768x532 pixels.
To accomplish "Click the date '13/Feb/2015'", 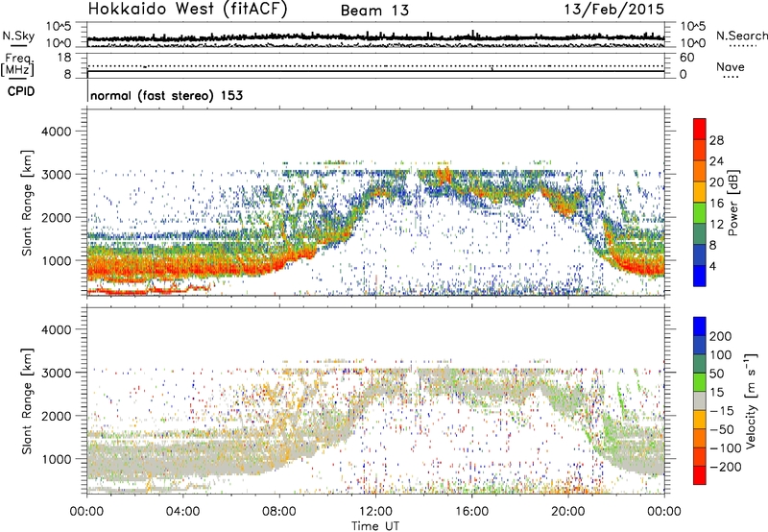I will point(614,10).
